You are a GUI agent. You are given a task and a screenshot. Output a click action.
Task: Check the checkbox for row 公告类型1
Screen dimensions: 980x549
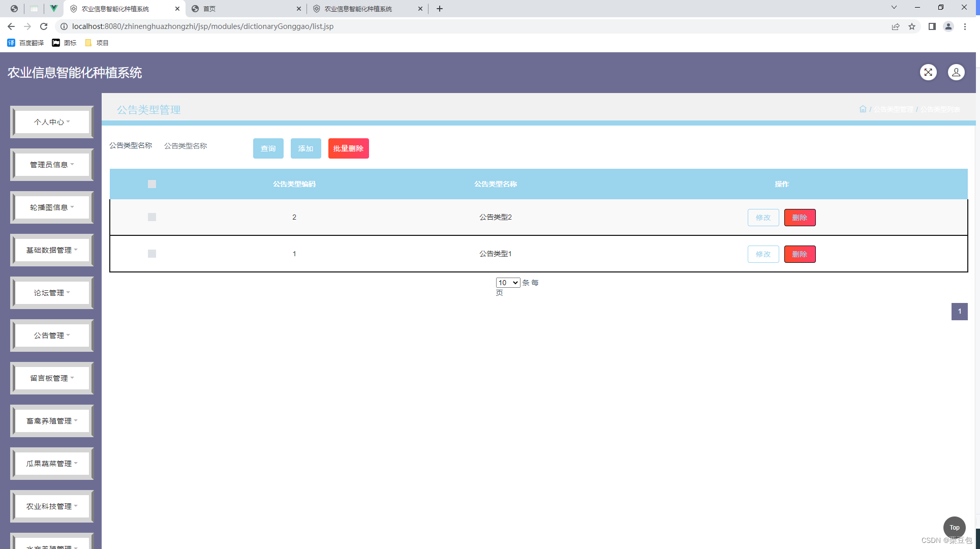tap(152, 254)
